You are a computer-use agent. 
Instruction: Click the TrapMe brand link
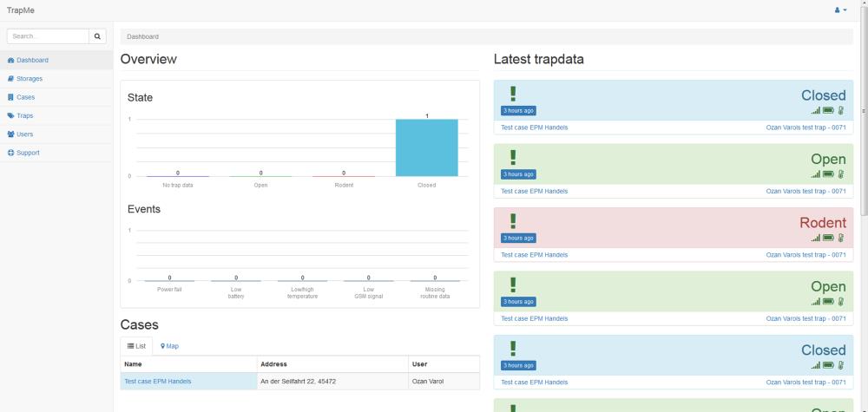[21, 10]
